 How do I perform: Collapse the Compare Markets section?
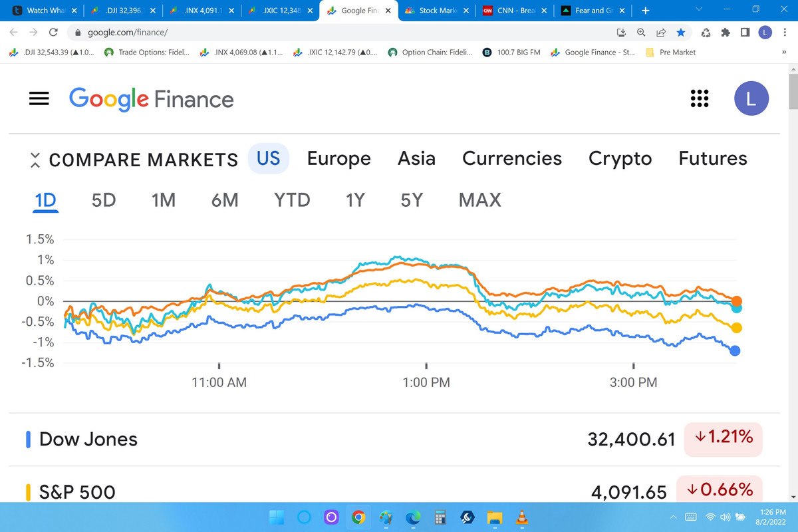(x=36, y=160)
